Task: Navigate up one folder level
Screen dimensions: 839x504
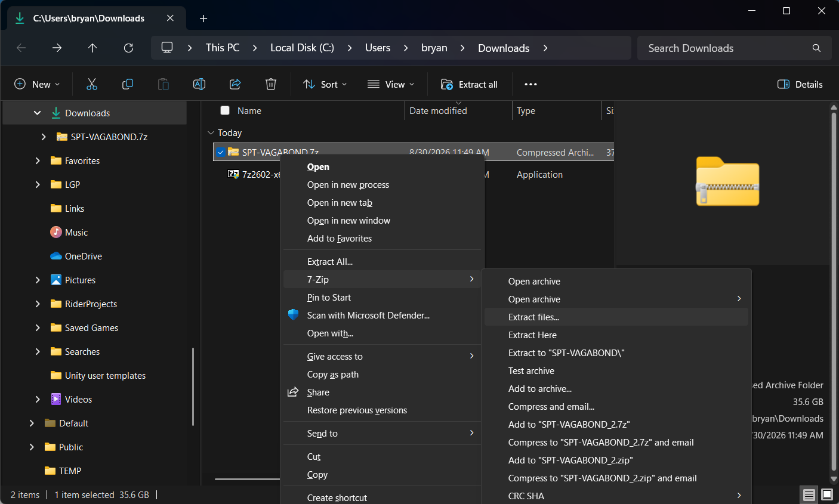Action: click(92, 48)
